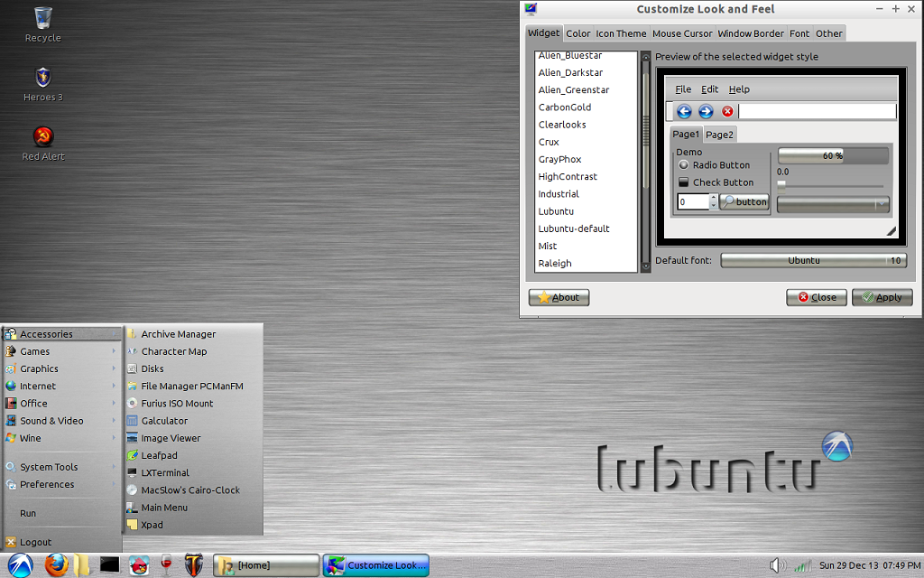Click back arrow in widget preview
The height and width of the screenshot is (578, 924).
click(684, 111)
